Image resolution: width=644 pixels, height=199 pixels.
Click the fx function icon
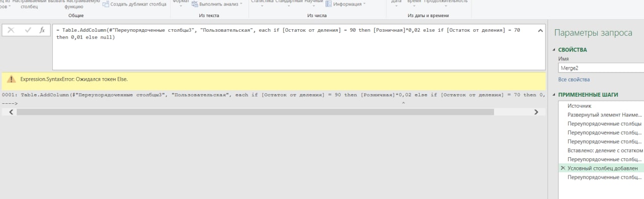click(42, 30)
